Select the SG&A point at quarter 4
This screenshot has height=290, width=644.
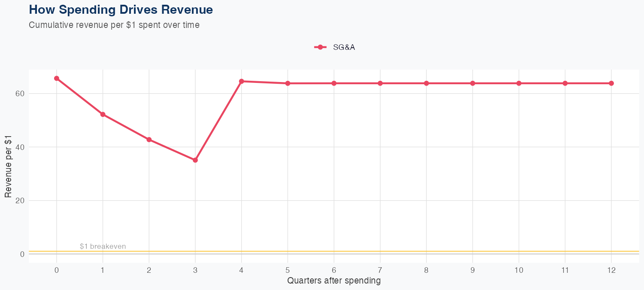pos(242,81)
